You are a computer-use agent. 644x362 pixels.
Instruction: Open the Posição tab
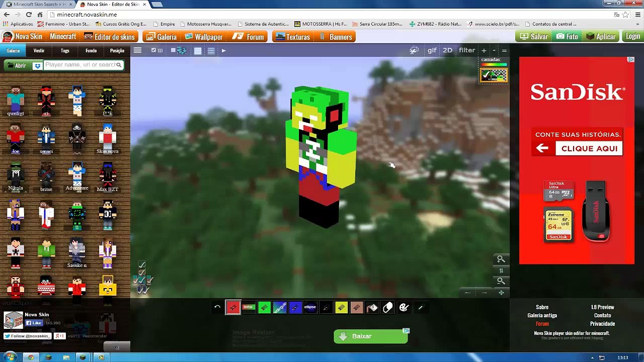(x=117, y=51)
